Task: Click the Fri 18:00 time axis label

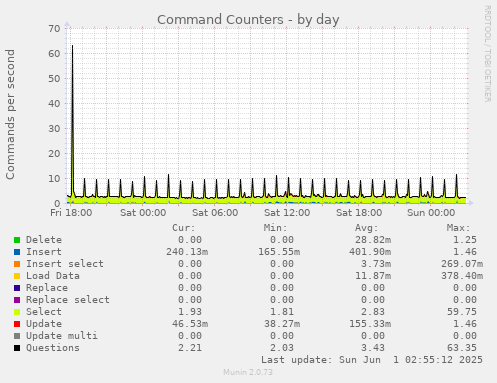Action: (71, 213)
